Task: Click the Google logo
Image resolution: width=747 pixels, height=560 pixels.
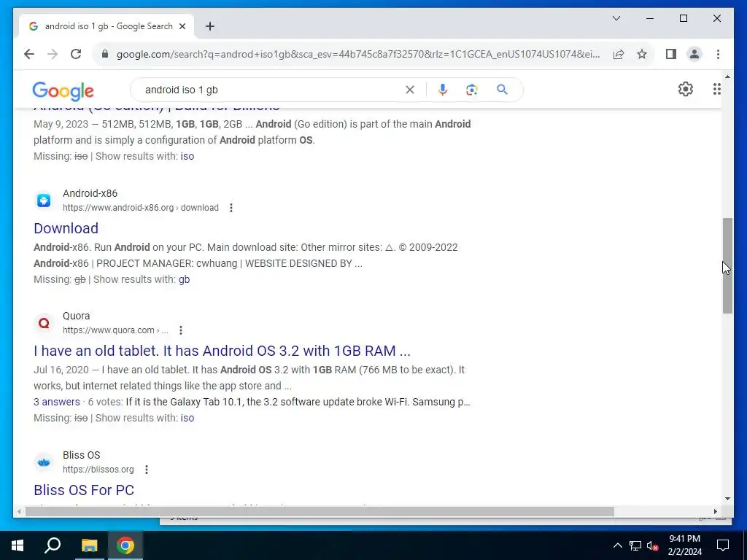Action: tap(63, 91)
